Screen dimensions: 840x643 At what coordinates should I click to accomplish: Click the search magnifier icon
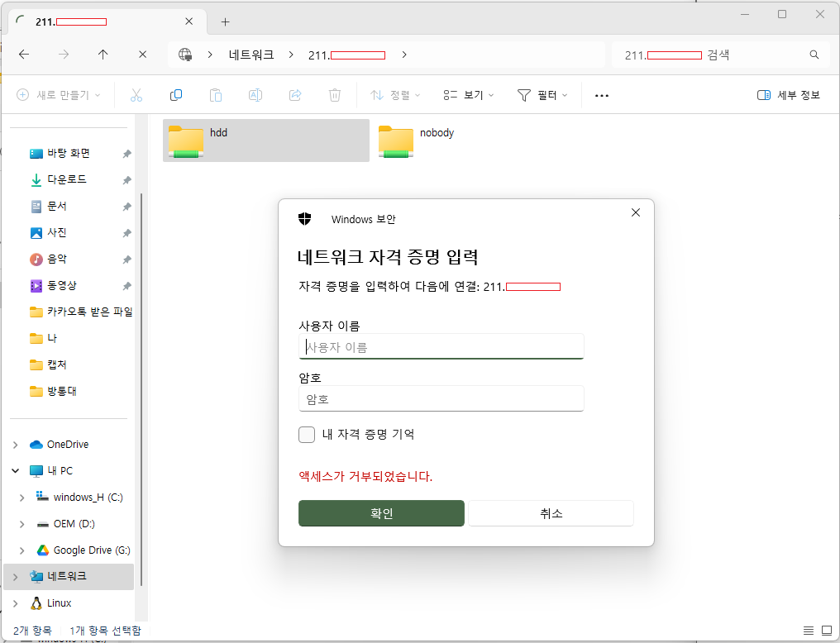(x=814, y=55)
